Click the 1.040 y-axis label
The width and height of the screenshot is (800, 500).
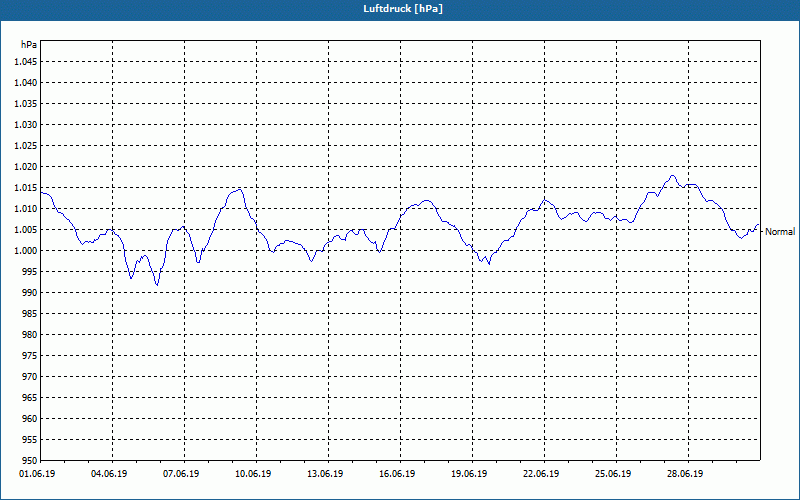pyautogui.click(x=26, y=83)
